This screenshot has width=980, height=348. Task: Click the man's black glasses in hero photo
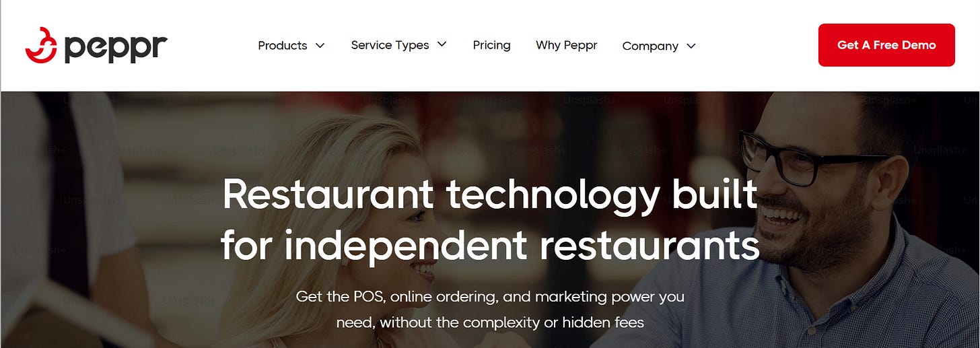(x=808, y=157)
